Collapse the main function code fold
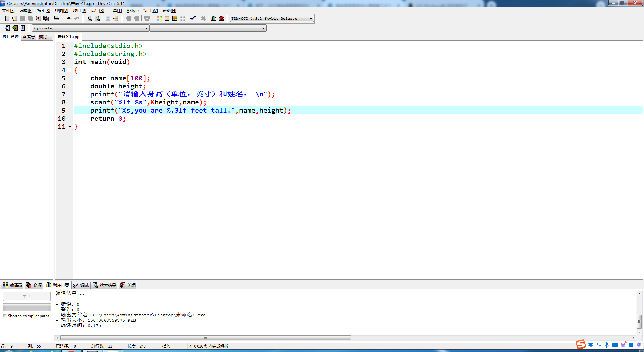The width and height of the screenshot is (644, 352). pos(69,70)
